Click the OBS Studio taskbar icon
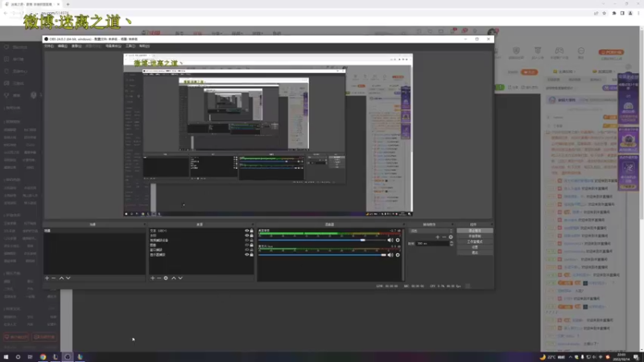 tap(68, 357)
